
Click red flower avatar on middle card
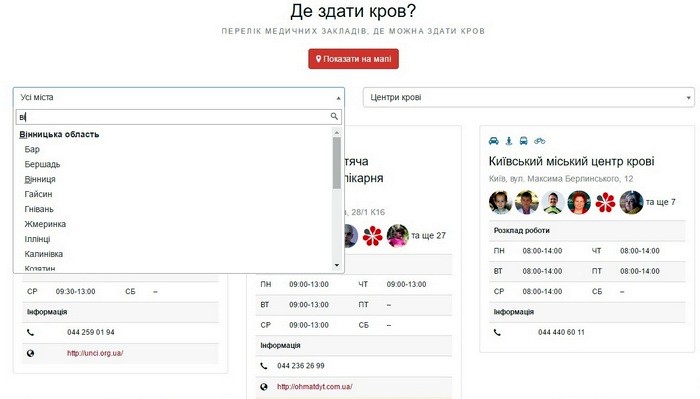372,236
